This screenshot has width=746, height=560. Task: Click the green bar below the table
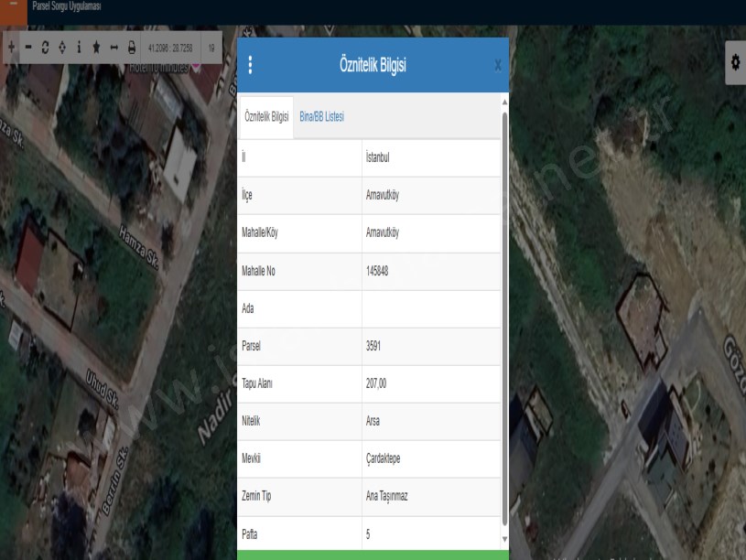coord(373,555)
